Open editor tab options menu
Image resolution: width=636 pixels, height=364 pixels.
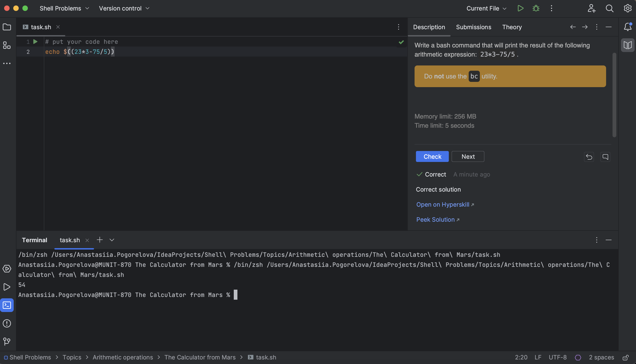[x=399, y=27]
